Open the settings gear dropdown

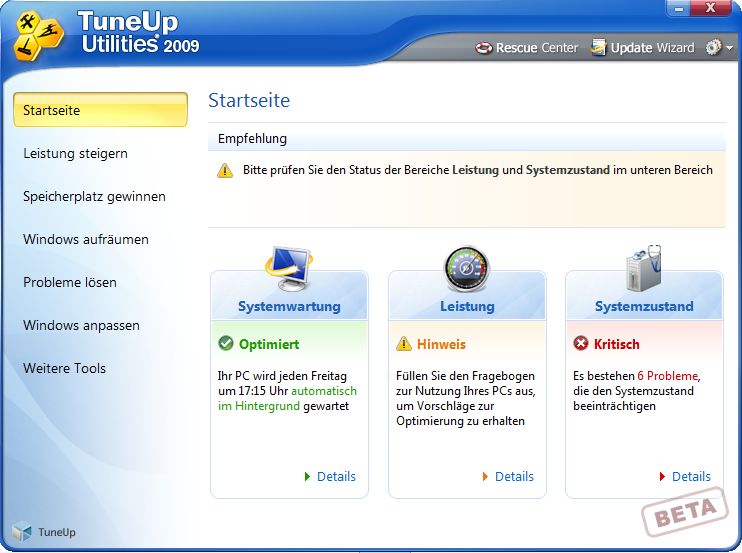coord(718,48)
